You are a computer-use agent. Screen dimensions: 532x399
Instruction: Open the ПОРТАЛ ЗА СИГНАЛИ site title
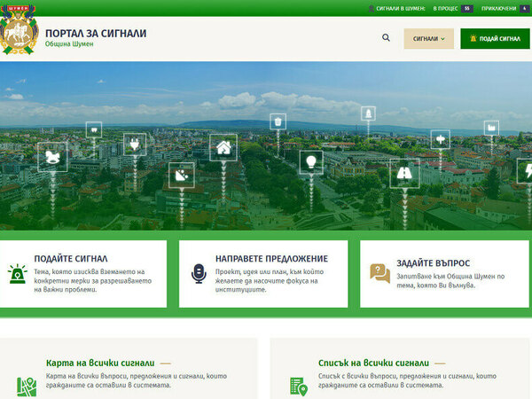(96, 34)
